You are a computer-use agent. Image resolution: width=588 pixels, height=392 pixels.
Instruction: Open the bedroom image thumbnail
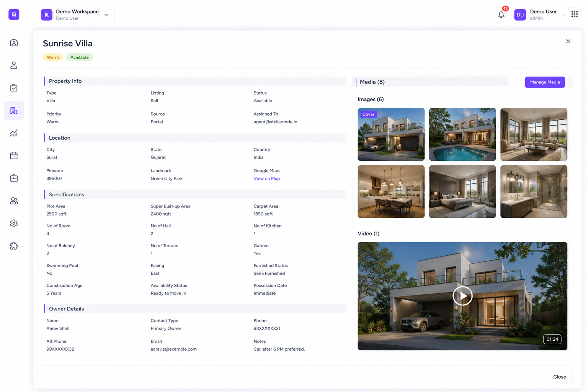coord(462,191)
